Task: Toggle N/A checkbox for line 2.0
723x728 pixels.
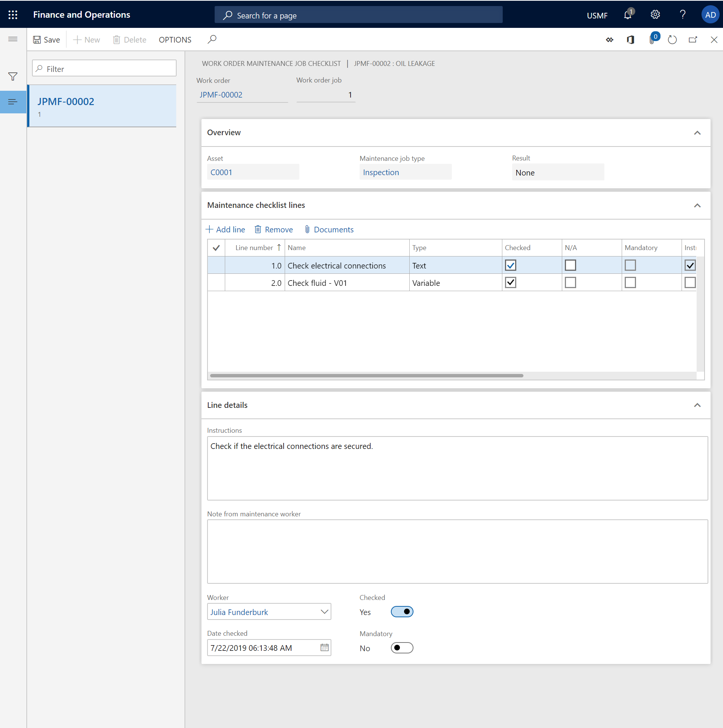Action: coord(569,283)
